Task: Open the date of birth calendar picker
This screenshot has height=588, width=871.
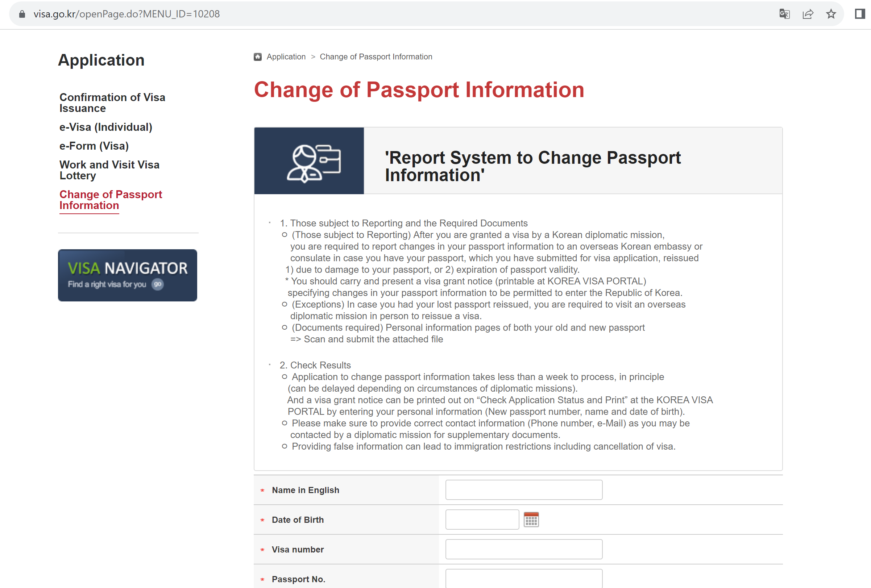Action: (531, 520)
